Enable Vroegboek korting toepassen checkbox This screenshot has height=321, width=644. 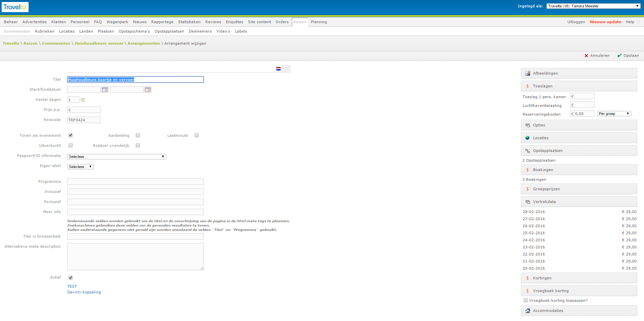(x=526, y=300)
